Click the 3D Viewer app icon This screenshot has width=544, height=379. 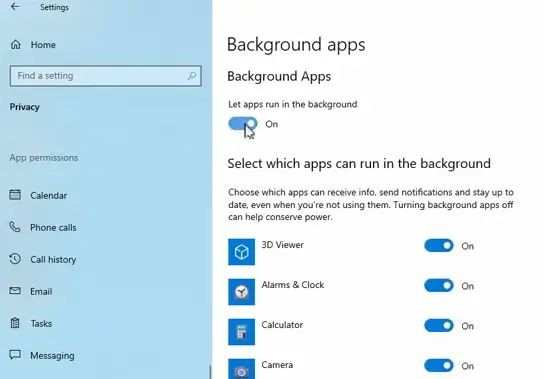tap(241, 252)
